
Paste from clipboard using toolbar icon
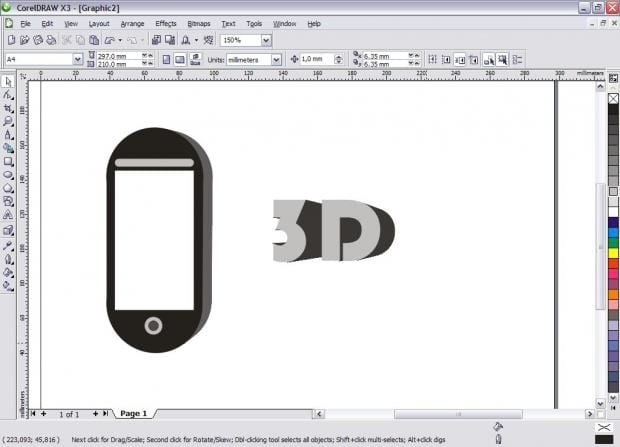[x=94, y=40]
